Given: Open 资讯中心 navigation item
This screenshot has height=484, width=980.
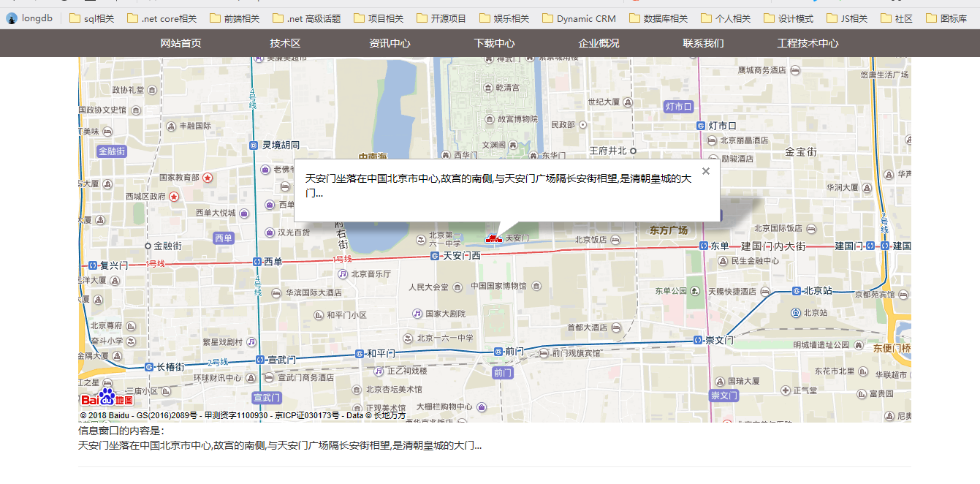Looking at the screenshot, I should [x=390, y=43].
